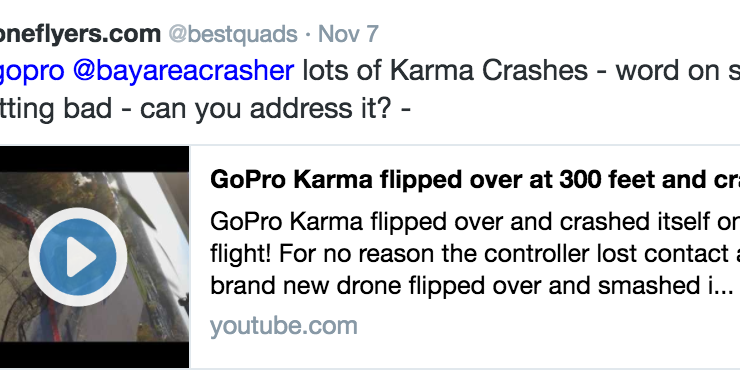Click the 'For no reason the controller lost contact' line
The image size is (740, 390).
[x=475, y=254]
